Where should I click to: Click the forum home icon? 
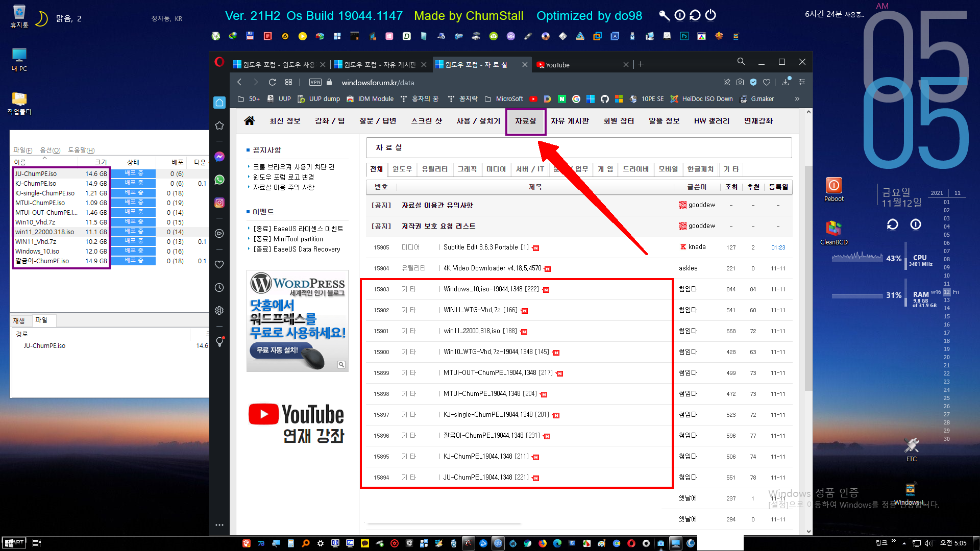click(x=249, y=121)
